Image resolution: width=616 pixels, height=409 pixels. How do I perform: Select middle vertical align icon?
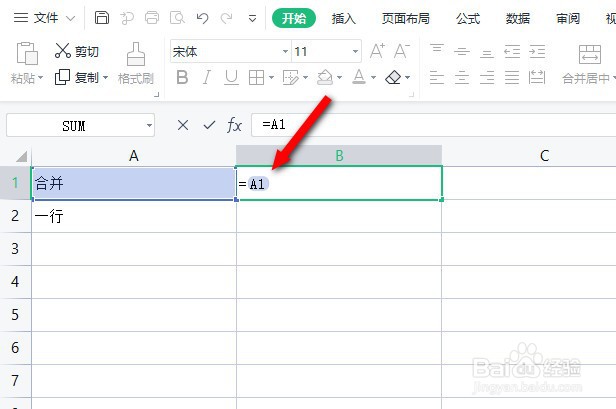tap(462, 51)
